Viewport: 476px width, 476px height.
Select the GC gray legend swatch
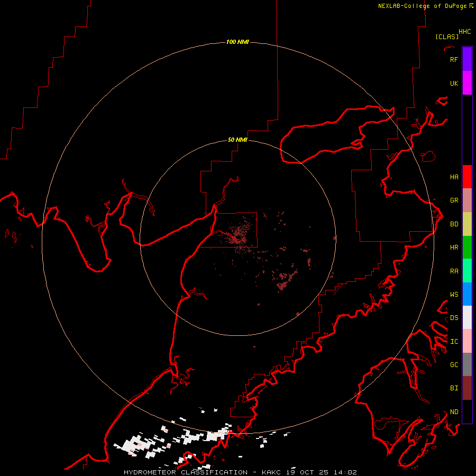(467, 364)
